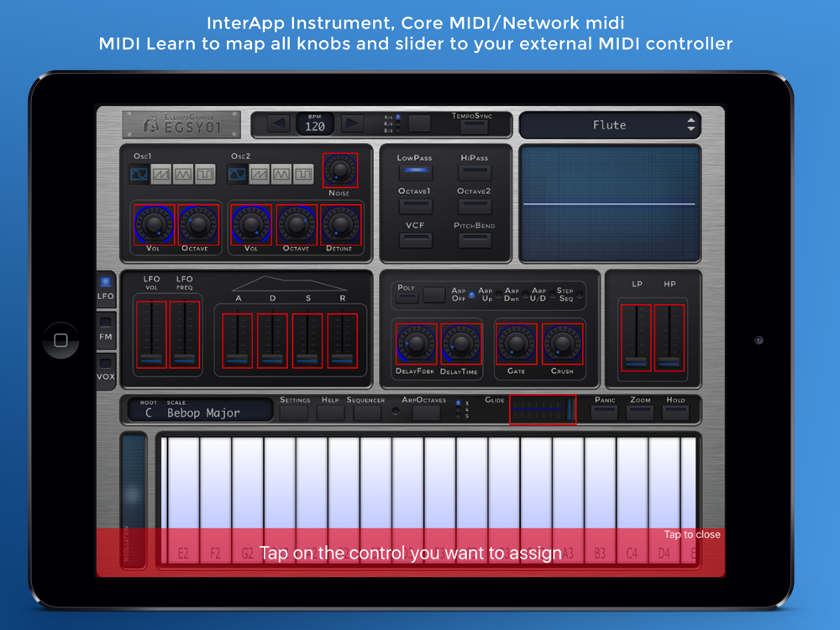
Task: Select Osc1 sine waveform
Action: (x=139, y=174)
